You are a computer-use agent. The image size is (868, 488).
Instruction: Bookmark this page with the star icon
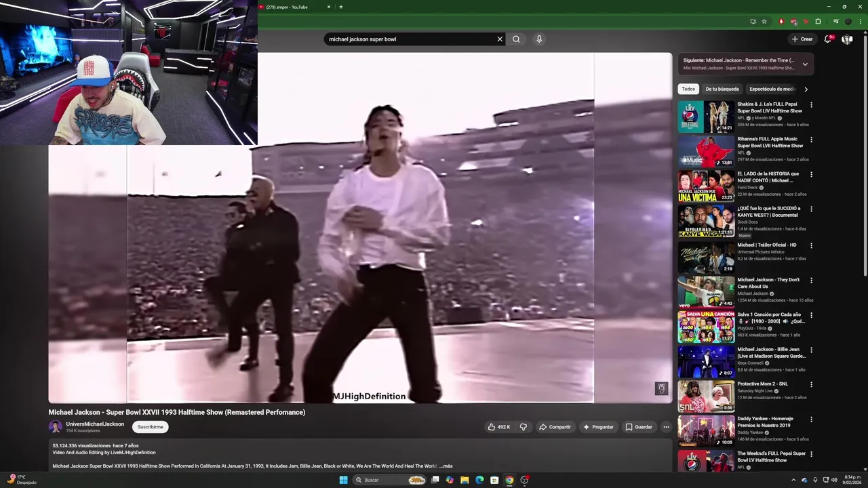point(764,22)
